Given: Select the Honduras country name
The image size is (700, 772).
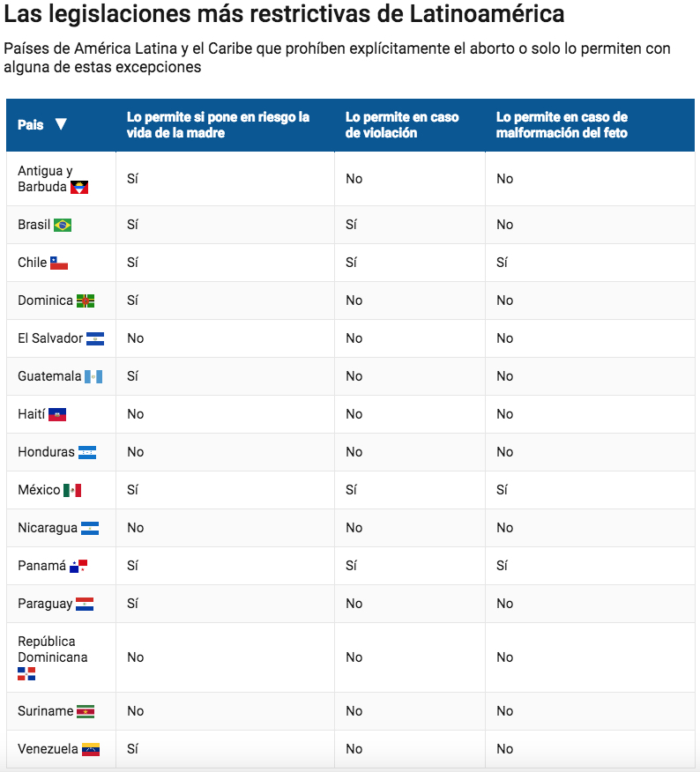Looking at the screenshot, I should pos(46,452).
